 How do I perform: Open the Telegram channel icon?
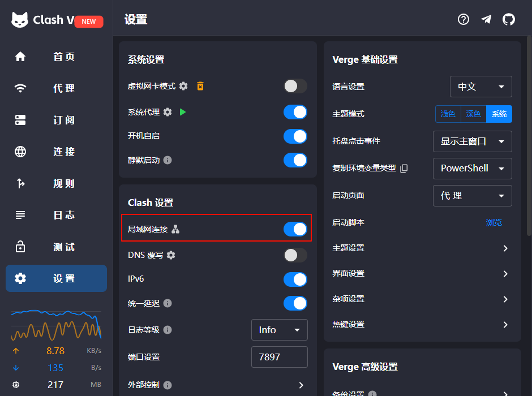click(x=486, y=19)
